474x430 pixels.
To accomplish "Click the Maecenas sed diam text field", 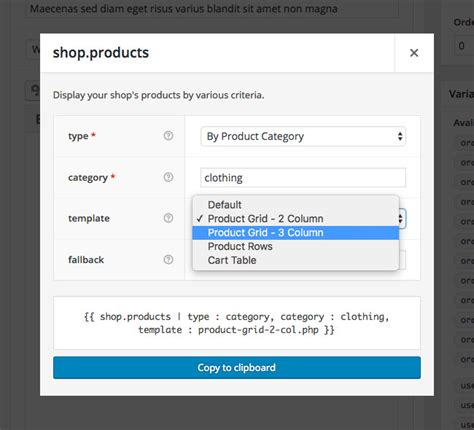I will pos(212,9).
